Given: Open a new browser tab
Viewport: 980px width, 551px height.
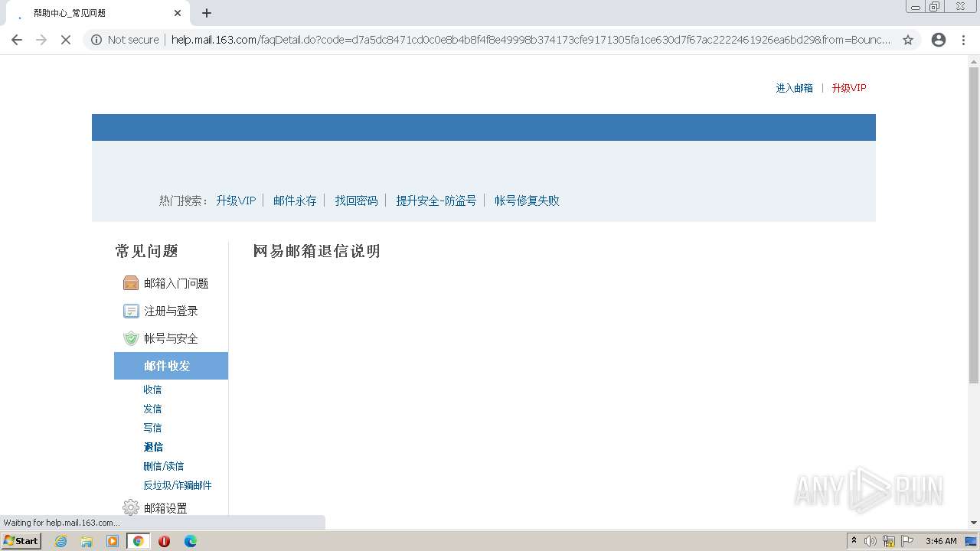Looking at the screenshot, I should click(207, 13).
